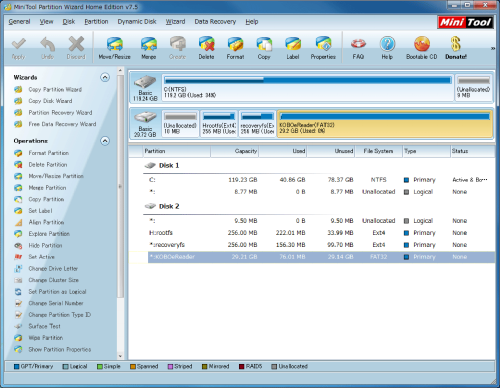Sort by the Capacity column header
Image resolution: width=500 pixels, height=388 pixels.
235,151
